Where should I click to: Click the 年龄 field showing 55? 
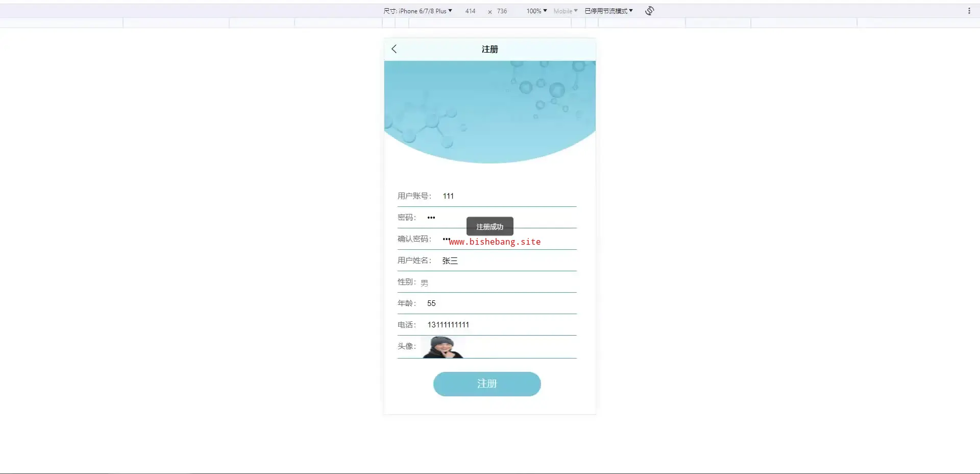501,303
